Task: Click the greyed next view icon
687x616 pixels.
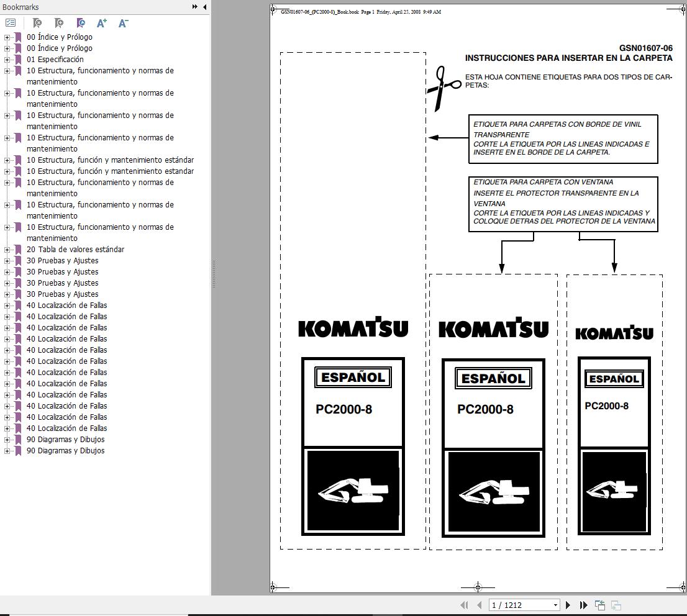Action: click(x=616, y=605)
